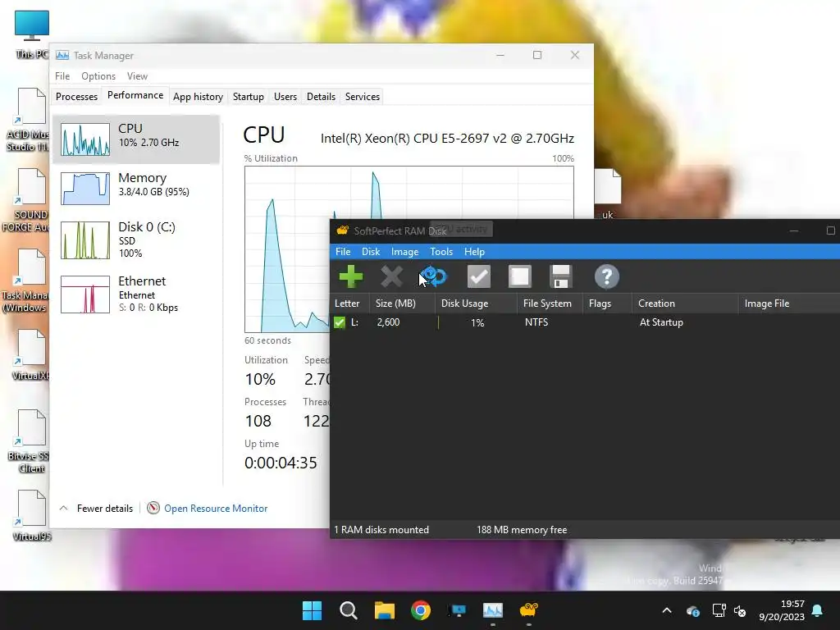Select the 2,600 size cell
The height and width of the screenshot is (630, 840).
pyautogui.click(x=388, y=322)
